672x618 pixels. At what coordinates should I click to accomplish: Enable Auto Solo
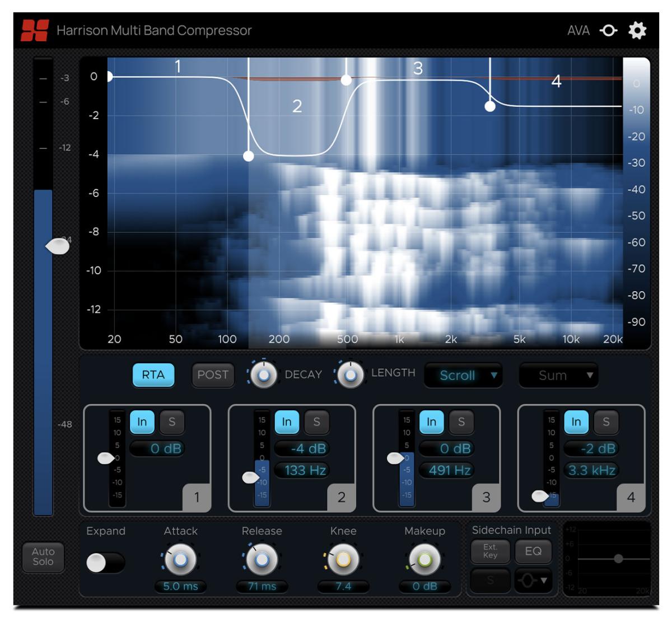43,556
